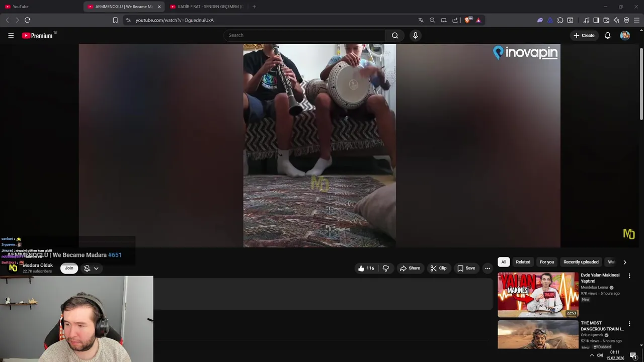Open the extensions puzzle-piece menu
Image resolution: width=644 pixels, height=362 pixels.
pyautogui.click(x=560, y=20)
